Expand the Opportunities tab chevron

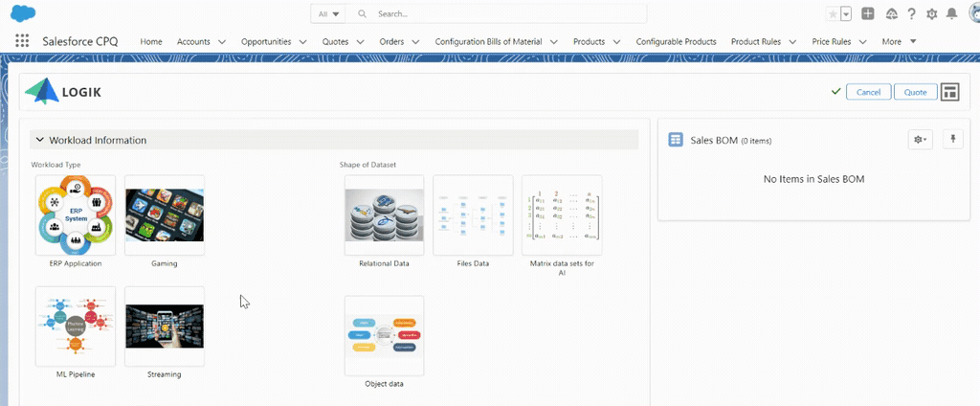303,42
